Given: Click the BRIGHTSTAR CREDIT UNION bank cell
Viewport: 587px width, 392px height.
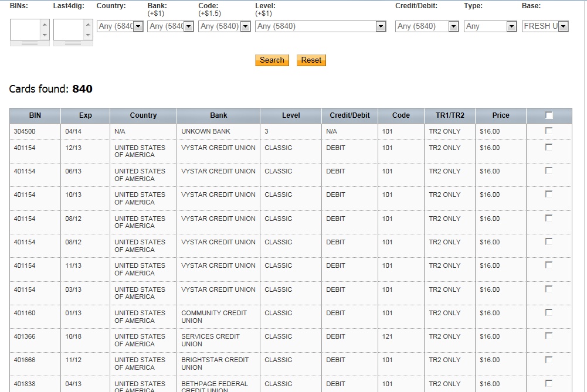Looking at the screenshot, I should 215,364.
